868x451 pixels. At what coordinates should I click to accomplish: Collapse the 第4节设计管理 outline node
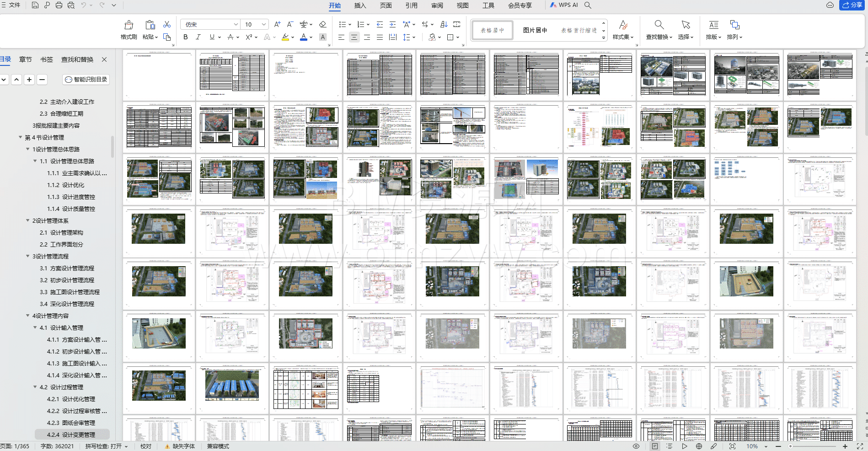[x=21, y=137]
